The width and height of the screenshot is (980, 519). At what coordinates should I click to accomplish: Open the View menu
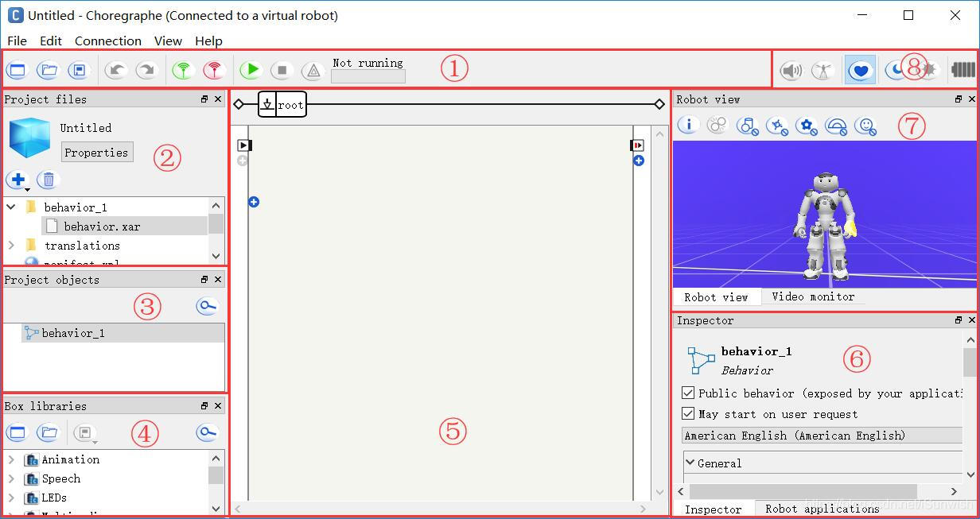pos(168,41)
